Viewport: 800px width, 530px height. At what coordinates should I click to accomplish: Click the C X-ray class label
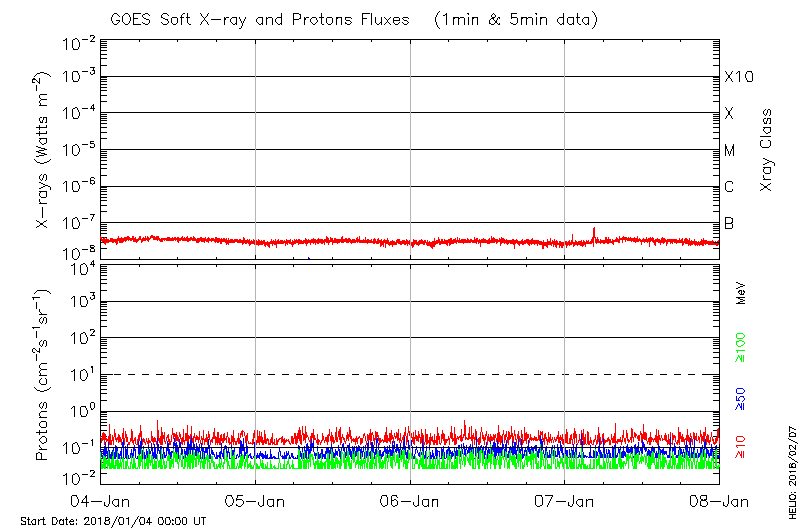click(x=730, y=187)
